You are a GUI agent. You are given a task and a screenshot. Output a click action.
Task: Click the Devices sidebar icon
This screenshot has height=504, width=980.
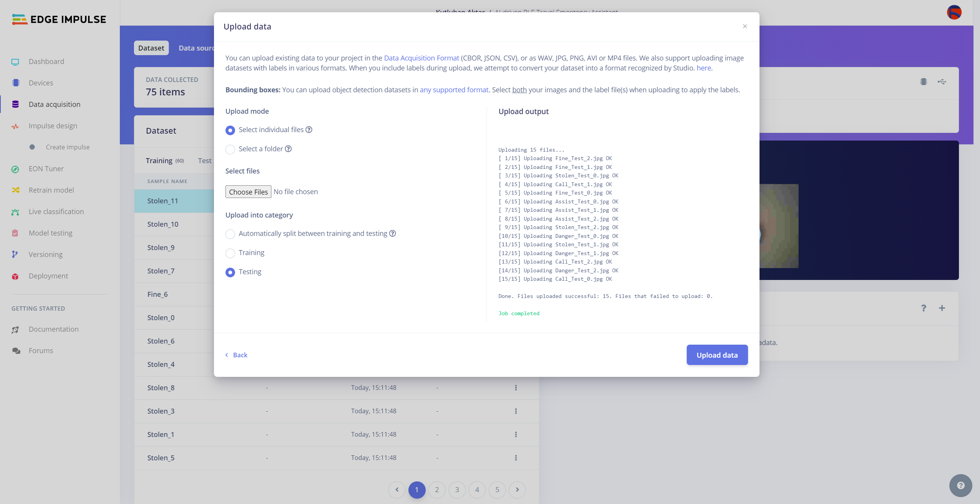point(15,82)
